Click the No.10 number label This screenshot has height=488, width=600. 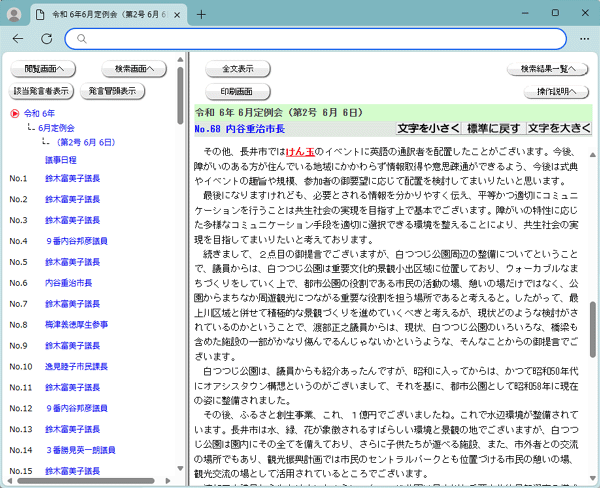tap(21, 367)
